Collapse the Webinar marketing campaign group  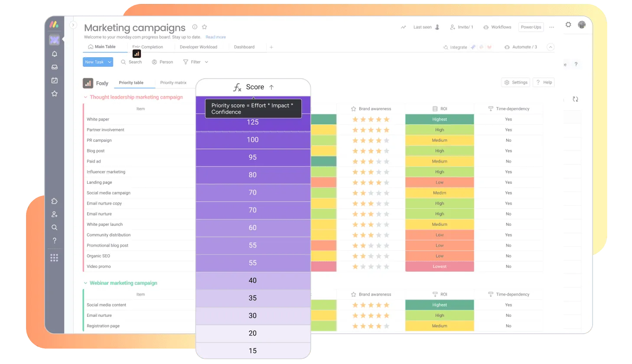pyautogui.click(x=85, y=283)
